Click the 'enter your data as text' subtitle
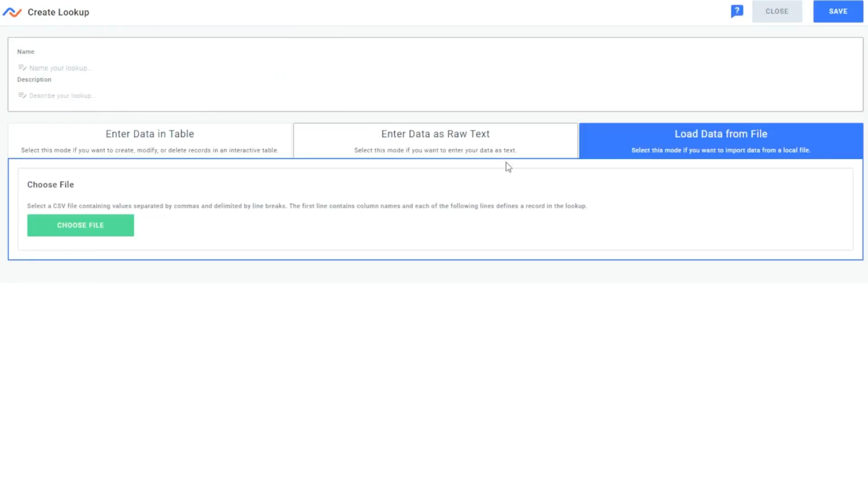868x489 pixels. pyautogui.click(x=435, y=150)
